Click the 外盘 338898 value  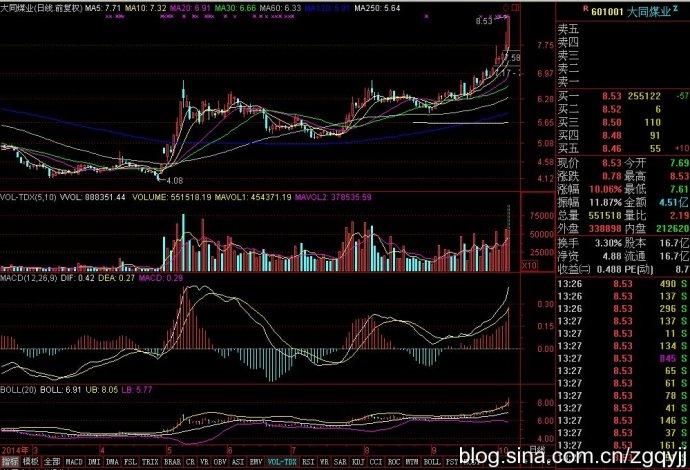[605, 229]
